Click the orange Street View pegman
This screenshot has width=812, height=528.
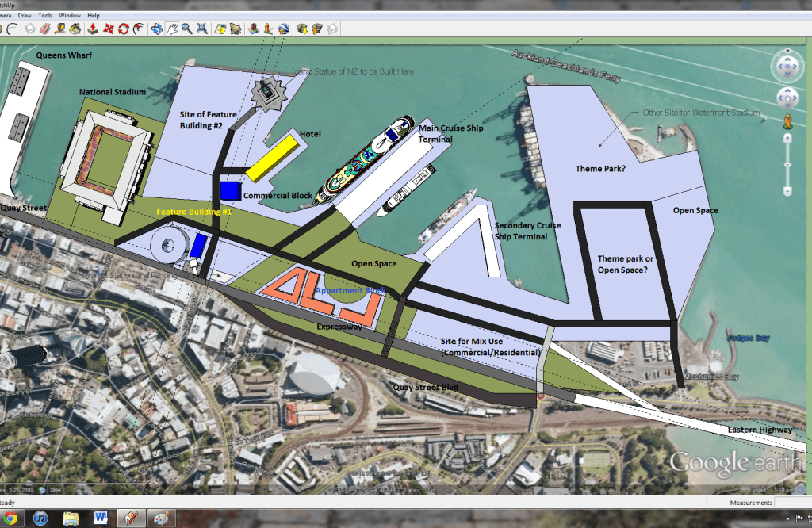click(x=787, y=121)
